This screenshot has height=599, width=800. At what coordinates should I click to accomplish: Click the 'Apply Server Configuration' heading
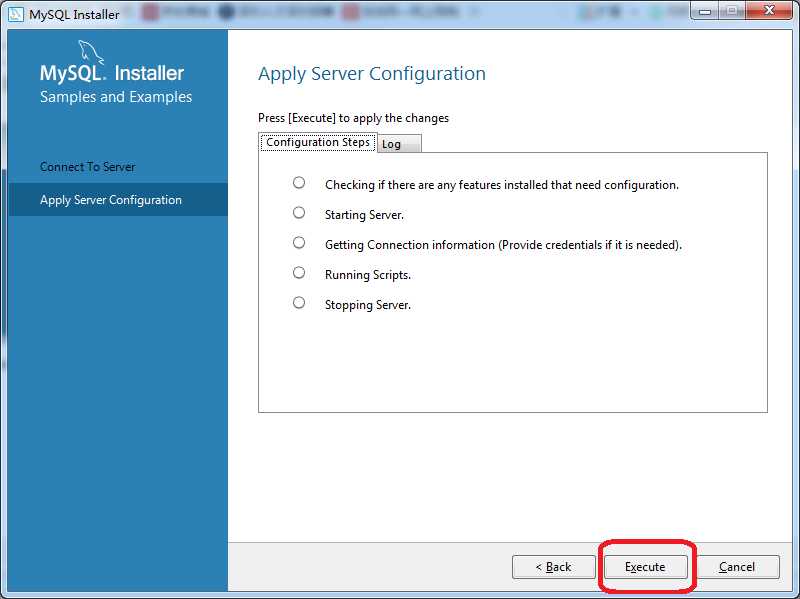point(372,74)
